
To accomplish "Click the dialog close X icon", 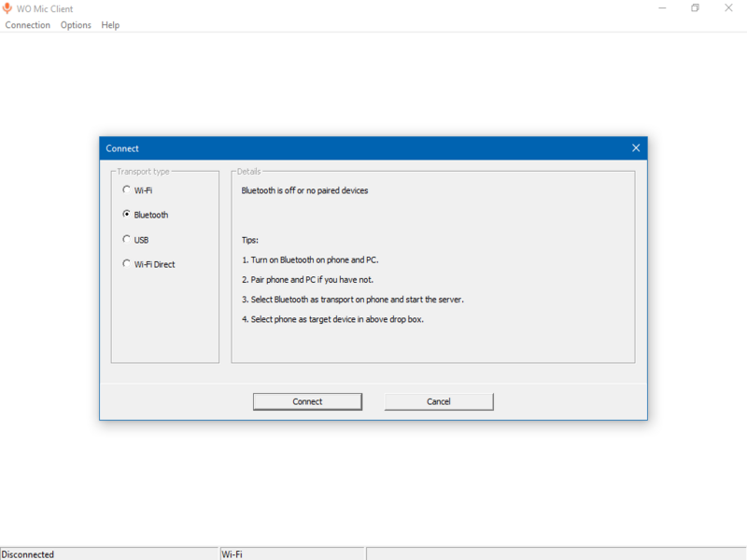I will (636, 147).
